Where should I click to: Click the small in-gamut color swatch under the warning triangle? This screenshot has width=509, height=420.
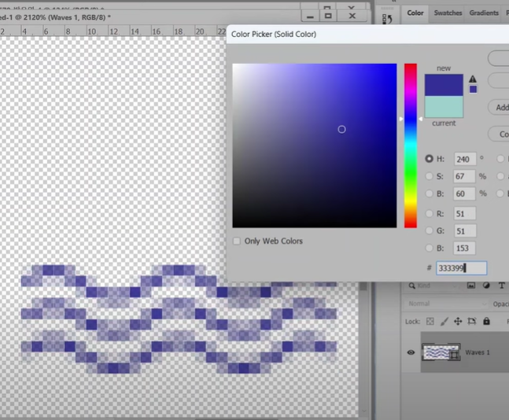point(473,89)
